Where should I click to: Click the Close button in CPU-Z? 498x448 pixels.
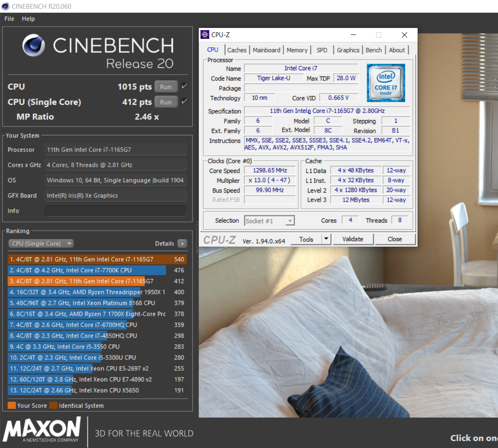point(395,239)
